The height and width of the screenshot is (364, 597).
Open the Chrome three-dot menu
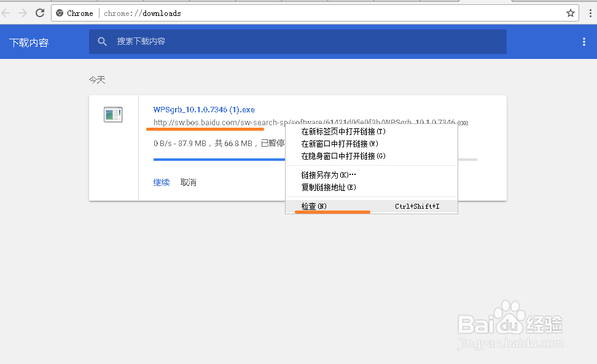590,14
